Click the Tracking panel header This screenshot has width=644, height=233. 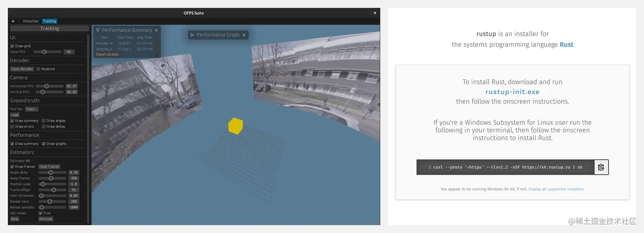[49, 29]
